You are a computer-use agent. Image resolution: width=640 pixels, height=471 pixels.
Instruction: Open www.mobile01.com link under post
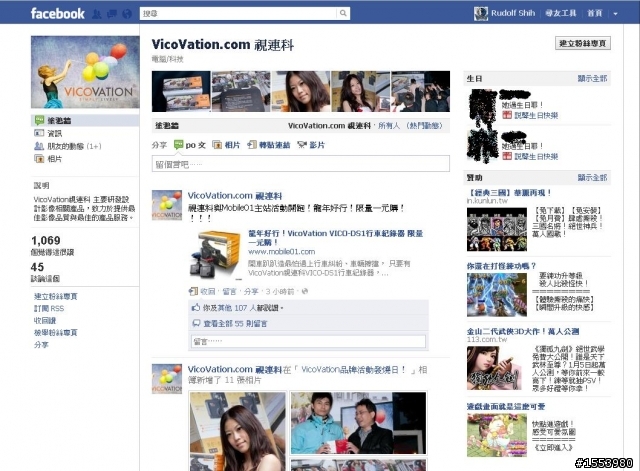[x=282, y=251]
